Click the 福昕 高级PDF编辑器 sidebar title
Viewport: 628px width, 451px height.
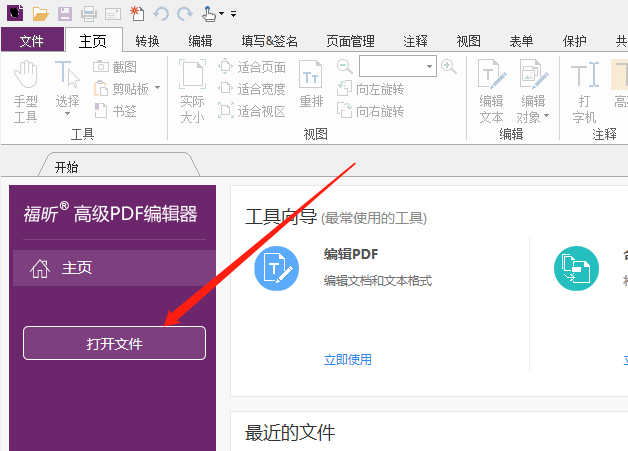pyautogui.click(x=110, y=213)
